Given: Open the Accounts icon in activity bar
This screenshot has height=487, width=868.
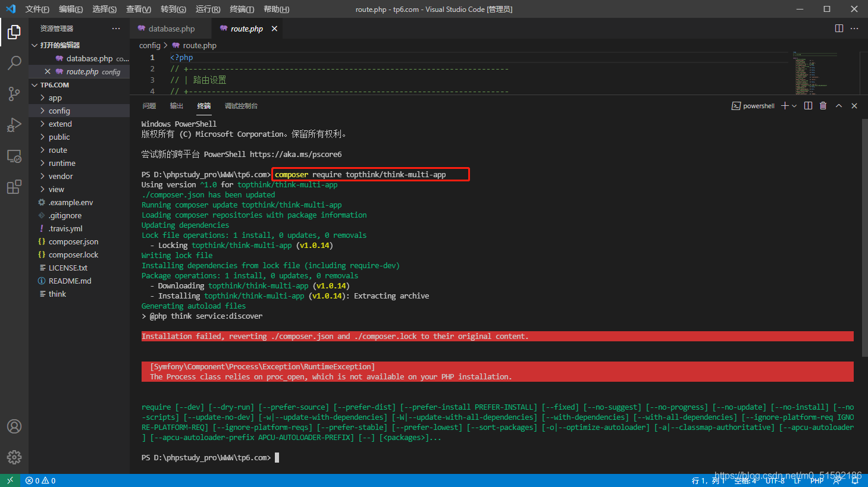Looking at the screenshot, I should 14,426.
